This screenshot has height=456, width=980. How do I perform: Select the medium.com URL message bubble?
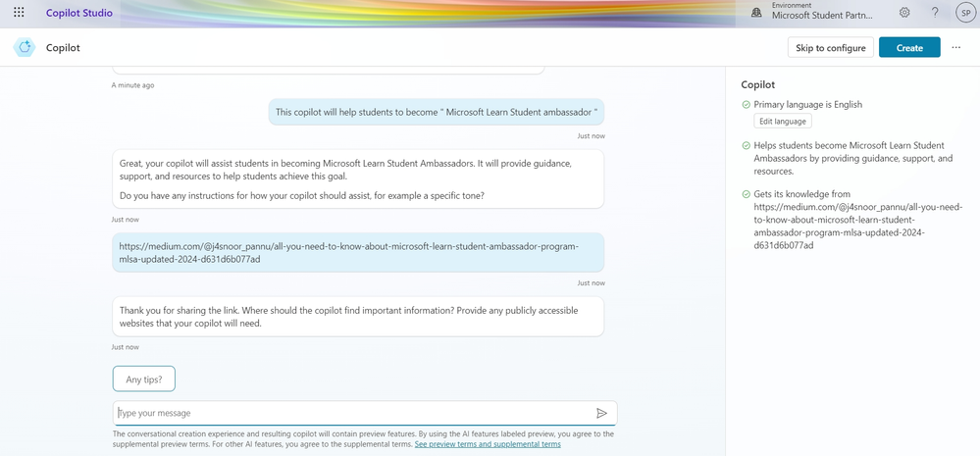pos(358,252)
